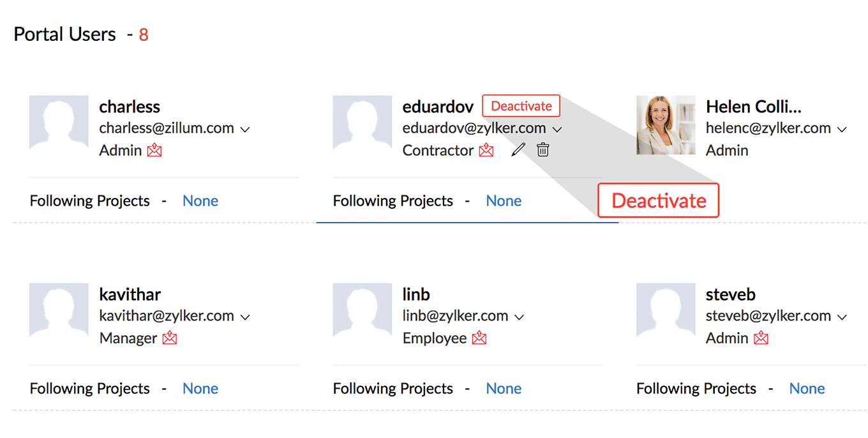Screen dimensions: 868x438
Task: Click None link under steveb's Following Projects
Action: [807, 389]
